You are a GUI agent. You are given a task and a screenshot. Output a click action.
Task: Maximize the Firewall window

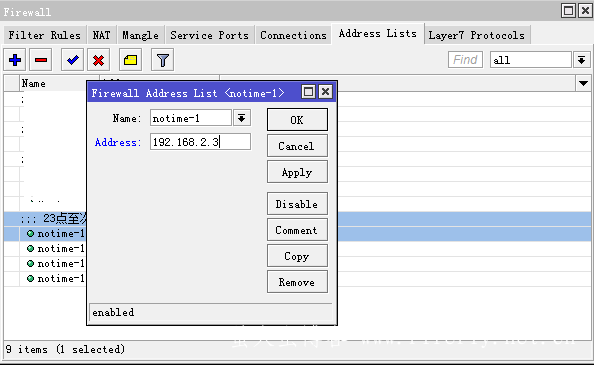pos(568,11)
